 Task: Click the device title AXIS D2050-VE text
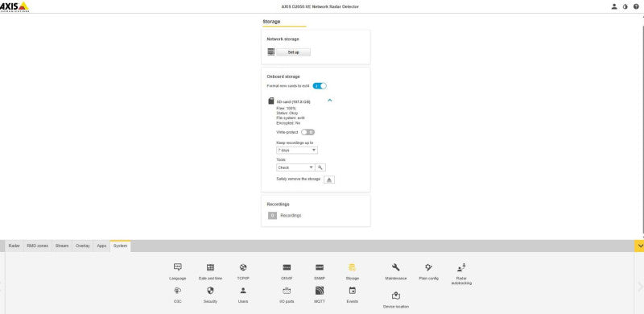320,6
